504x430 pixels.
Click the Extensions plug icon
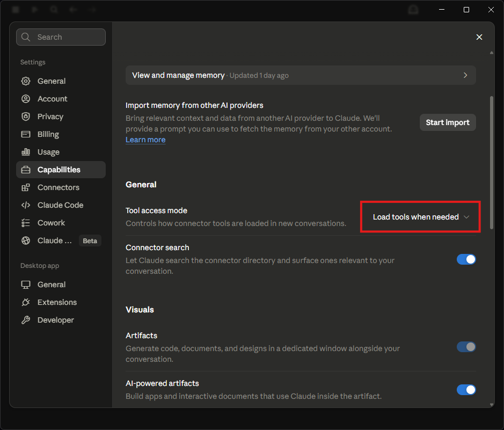pos(26,302)
